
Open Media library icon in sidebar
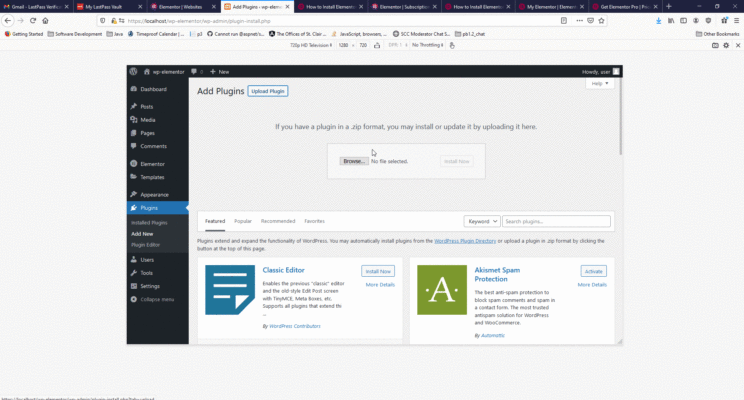tap(133, 120)
